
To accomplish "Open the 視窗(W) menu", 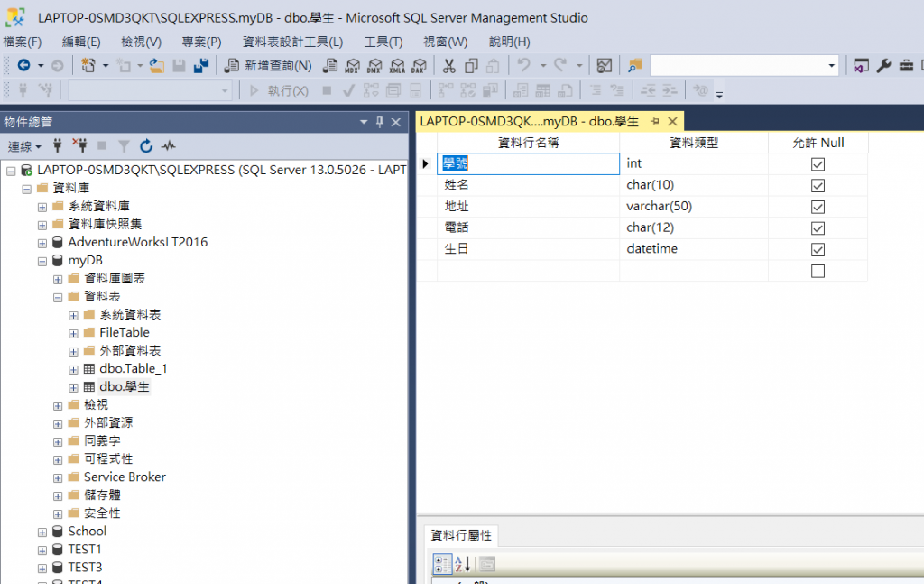I will point(446,42).
